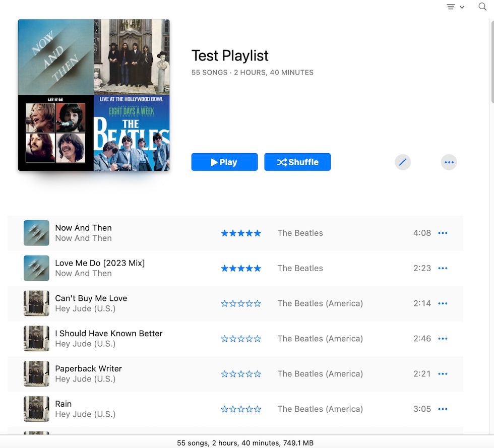Select 'I Should Have Known Better' title

[109, 333]
